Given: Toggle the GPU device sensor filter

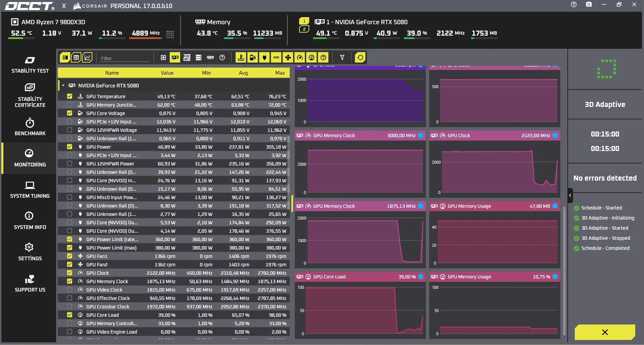Looking at the screenshot, I should click(175, 57).
